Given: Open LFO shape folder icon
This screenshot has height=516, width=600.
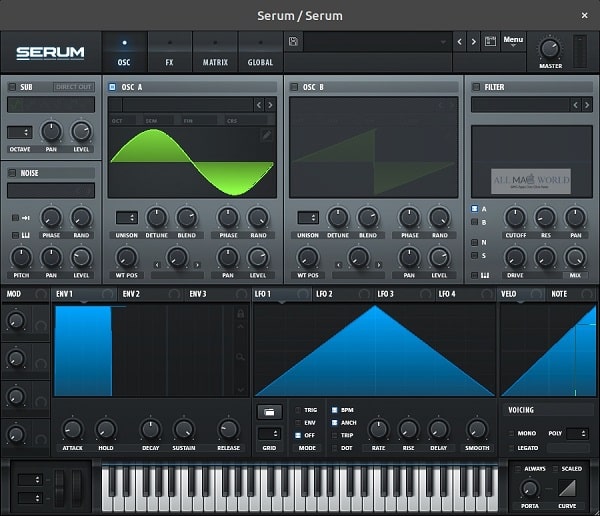Looking at the screenshot, I should pyautogui.click(x=269, y=412).
